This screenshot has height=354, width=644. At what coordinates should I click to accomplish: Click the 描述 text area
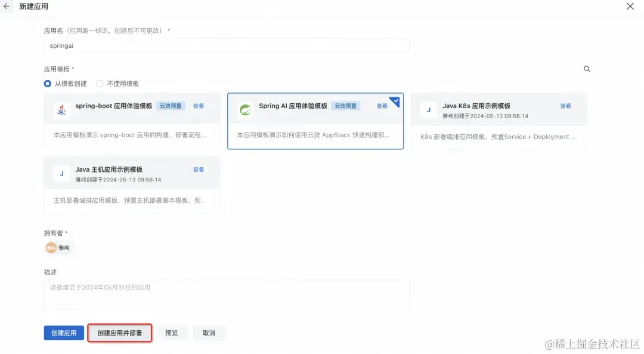point(227,295)
